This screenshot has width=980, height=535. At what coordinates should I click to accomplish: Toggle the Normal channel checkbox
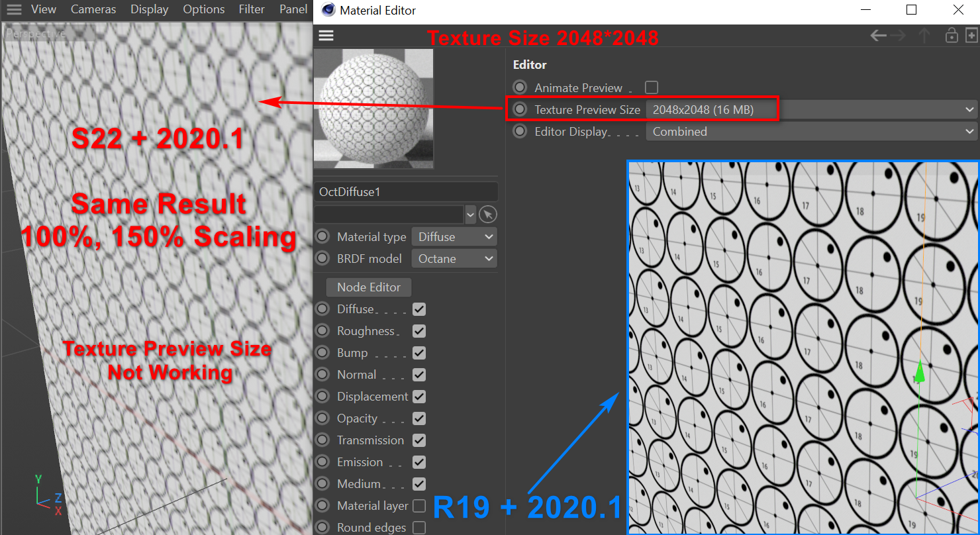[x=419, y=375]
